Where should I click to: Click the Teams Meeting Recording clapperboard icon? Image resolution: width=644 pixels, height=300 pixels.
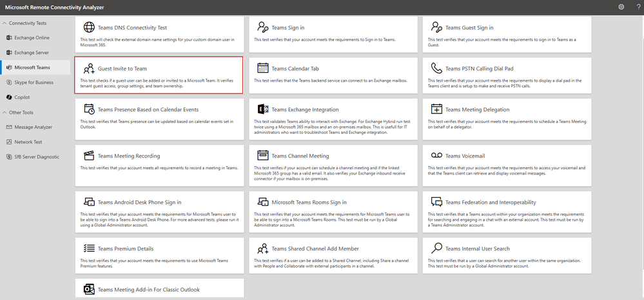coord(89,156)
